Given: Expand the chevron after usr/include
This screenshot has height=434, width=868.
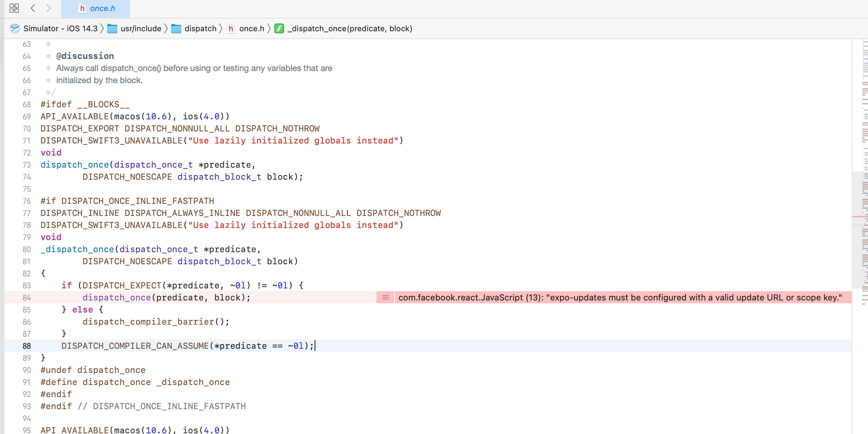Looking at the screenshot, I should pyautogui.click(x=166, y=29).
